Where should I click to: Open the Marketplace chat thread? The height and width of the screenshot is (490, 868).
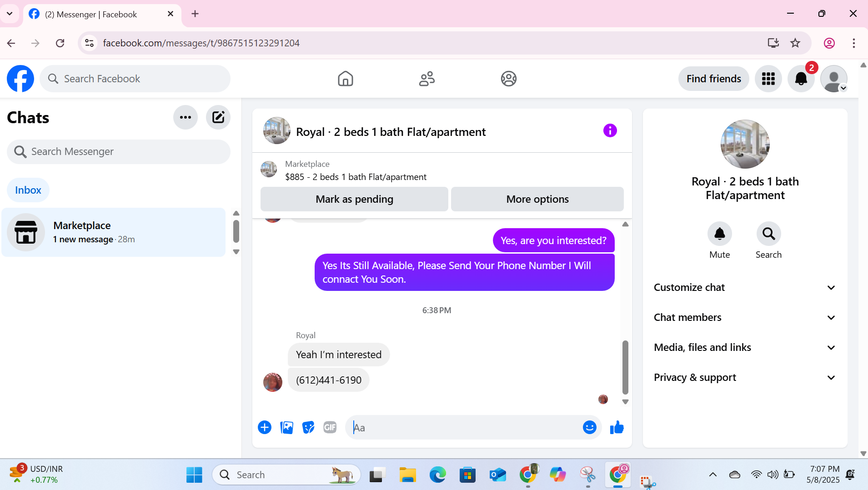[114, 232]
